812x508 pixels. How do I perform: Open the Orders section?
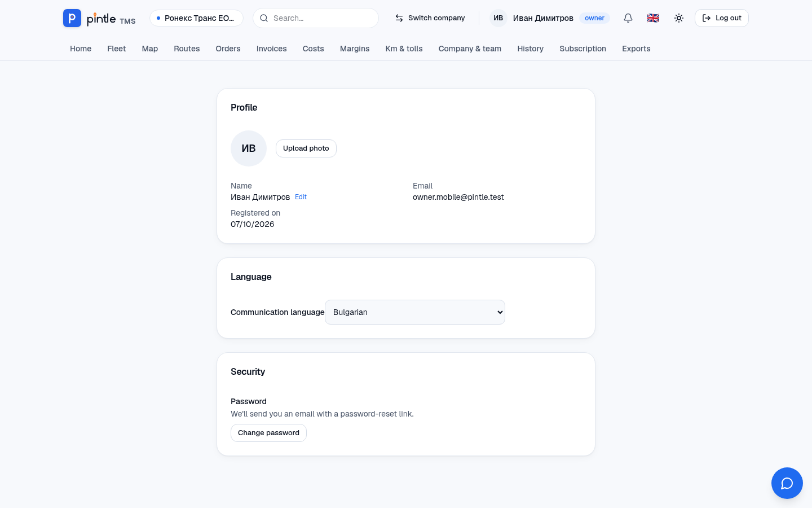[x=228, y=49]
